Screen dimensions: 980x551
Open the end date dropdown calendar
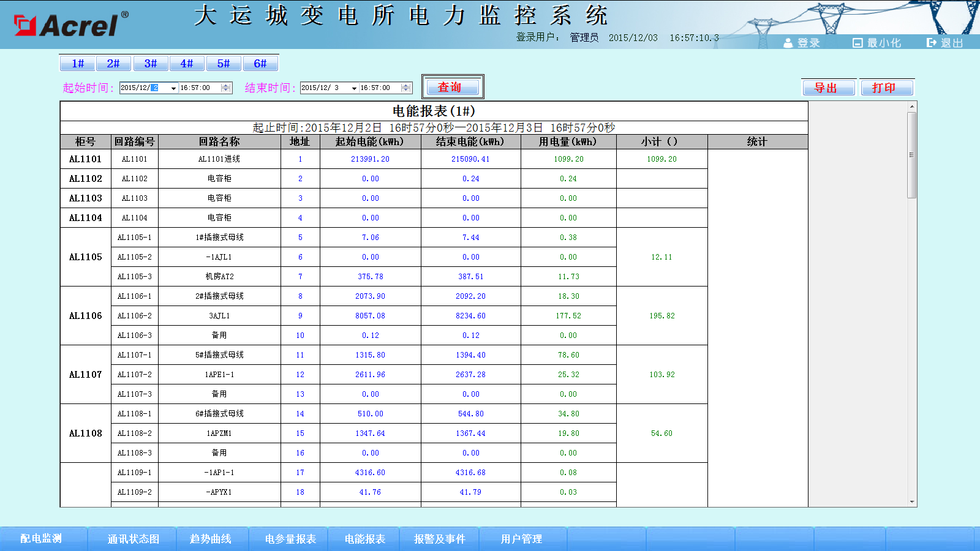(x=354, y=88)
